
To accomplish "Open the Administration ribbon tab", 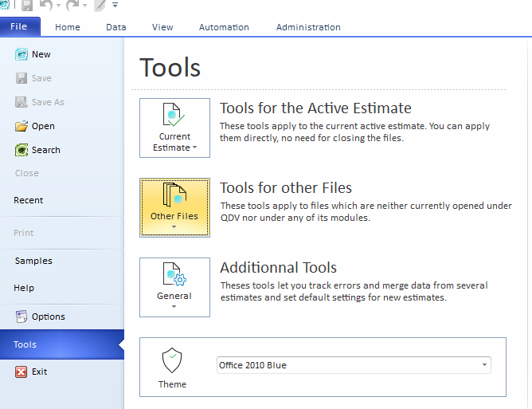I will [308, 27].
